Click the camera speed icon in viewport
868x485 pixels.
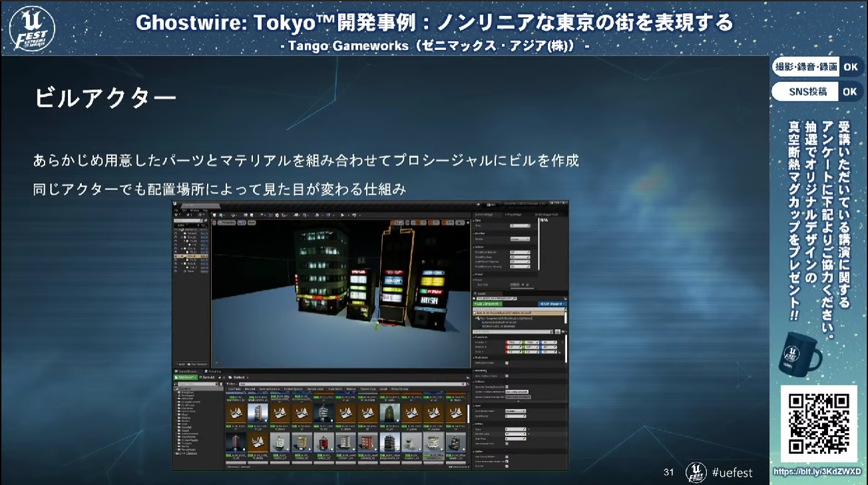(459, 223)
